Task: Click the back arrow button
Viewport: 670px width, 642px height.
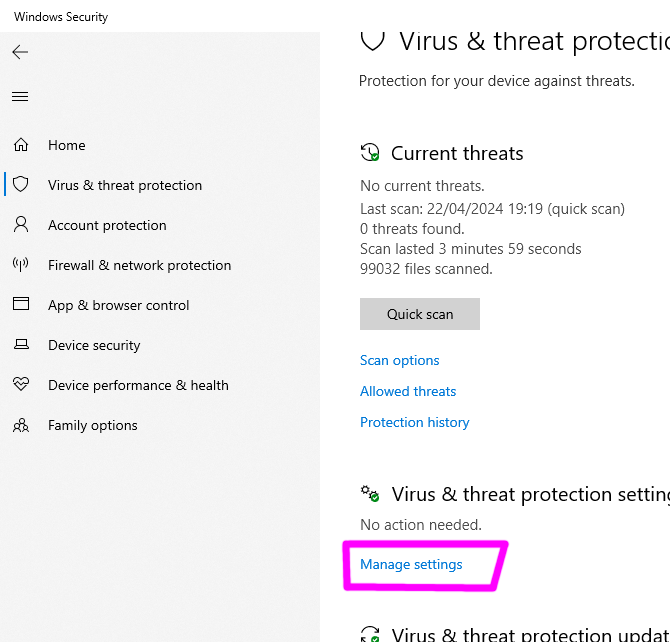Action: (20, 52)
